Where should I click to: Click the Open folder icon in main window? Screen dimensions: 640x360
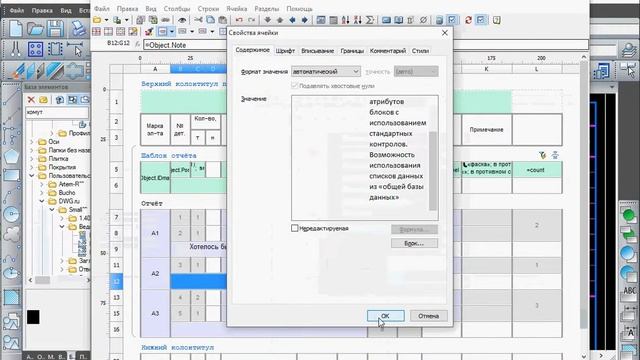point(36,29)
